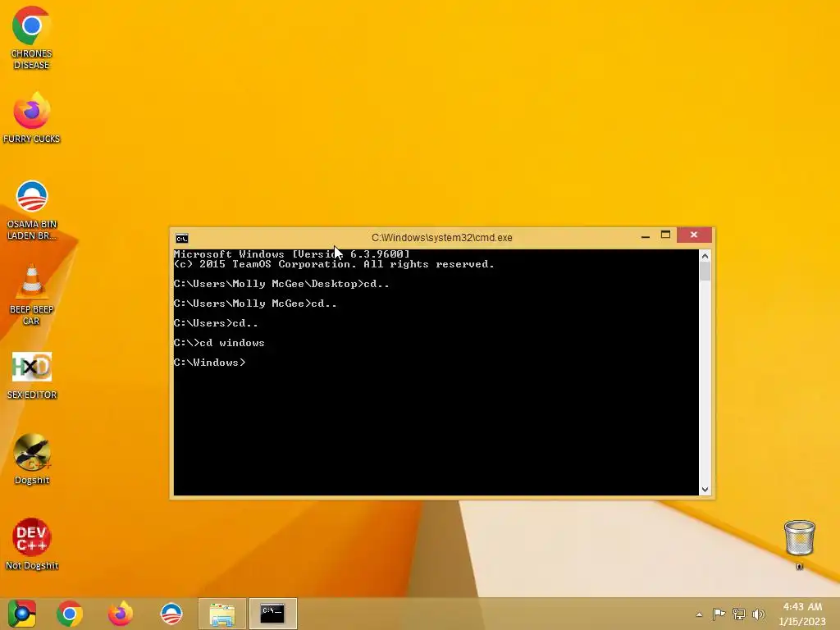Select the DEV C++ shortcut Not Dogshit
The width and height of the screenshot is (840, 630).
[32, 544]
